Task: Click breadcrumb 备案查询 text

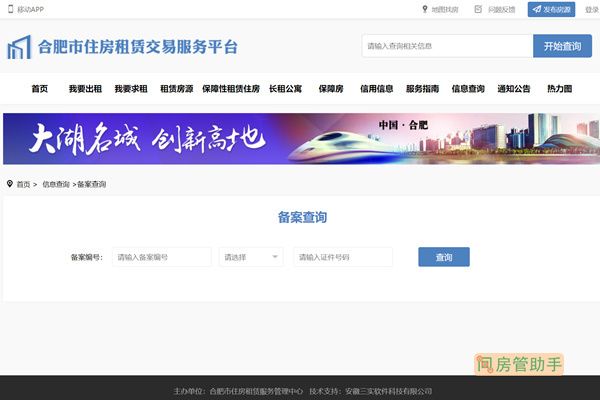Action: [x=91, y=184]
